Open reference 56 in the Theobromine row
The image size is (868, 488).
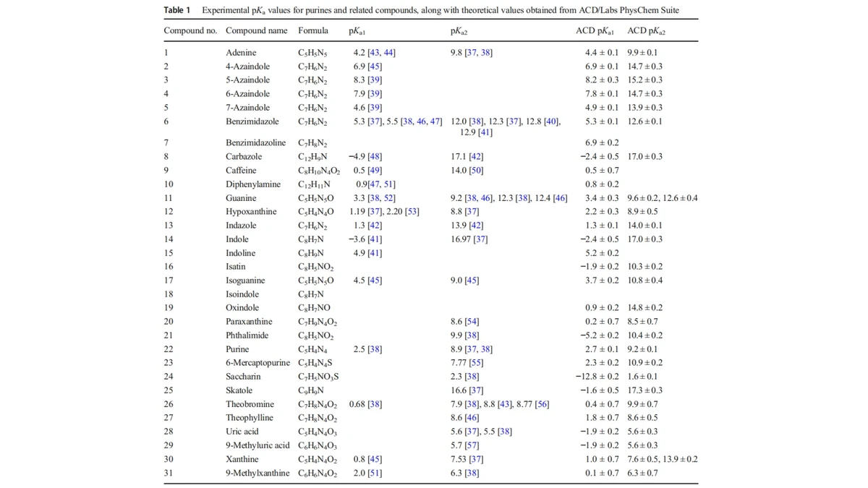(x=542, y=404)
